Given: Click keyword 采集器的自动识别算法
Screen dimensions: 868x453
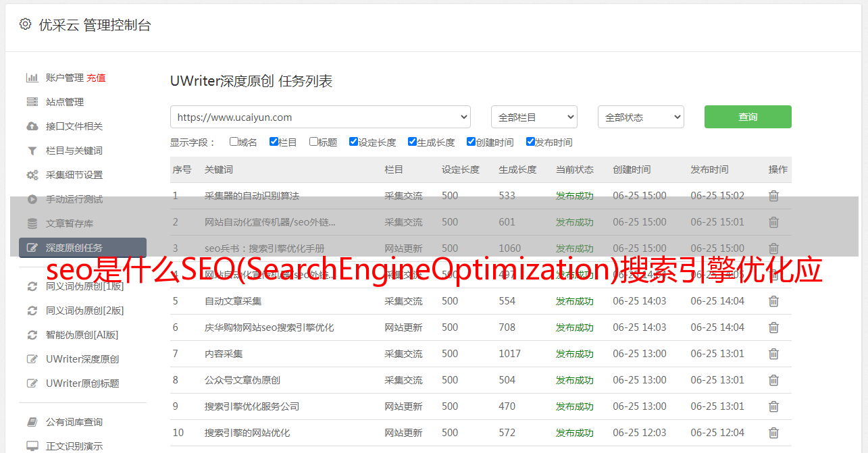Looking at the screenshot, I should (252, 196).
